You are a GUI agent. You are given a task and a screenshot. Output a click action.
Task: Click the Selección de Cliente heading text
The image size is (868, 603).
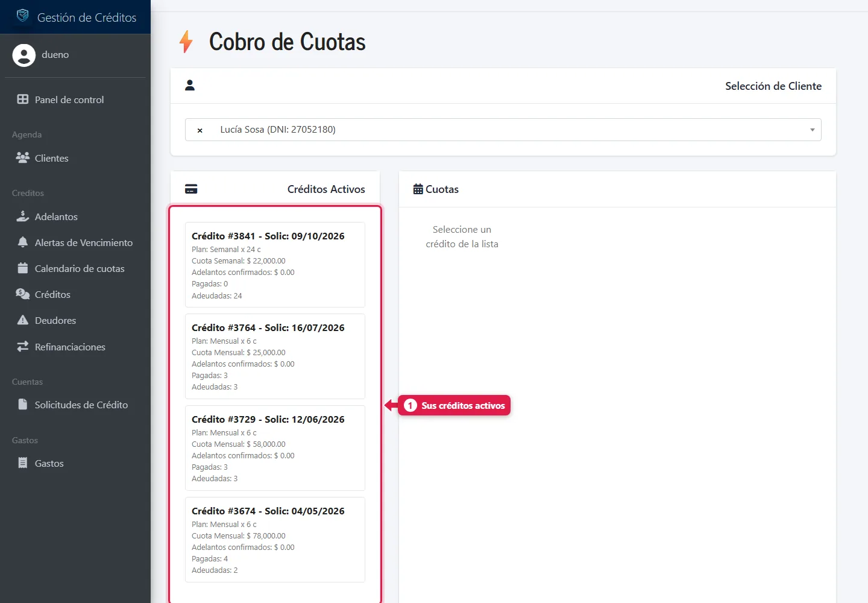click(x=773, y=86)
